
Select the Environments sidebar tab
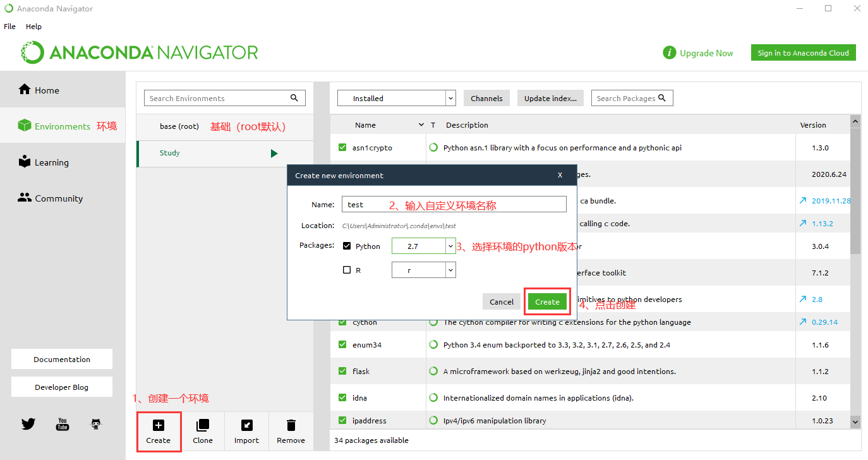(x=63, y=126)
